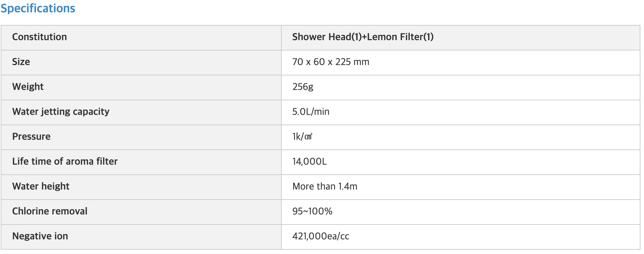Screen dimensions: 644x254
Task: Select Life time of aroma filter label
Action: 65,162
